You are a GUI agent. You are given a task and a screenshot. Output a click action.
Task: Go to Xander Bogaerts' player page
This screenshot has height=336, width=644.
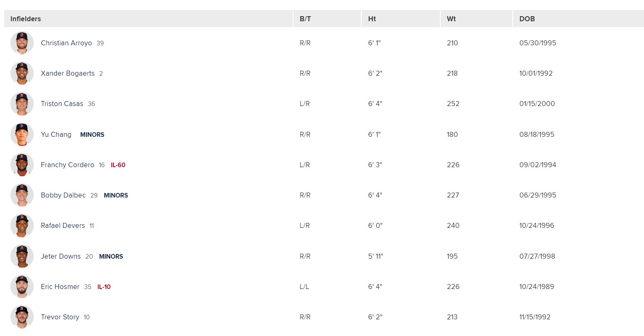pos(67,73)
